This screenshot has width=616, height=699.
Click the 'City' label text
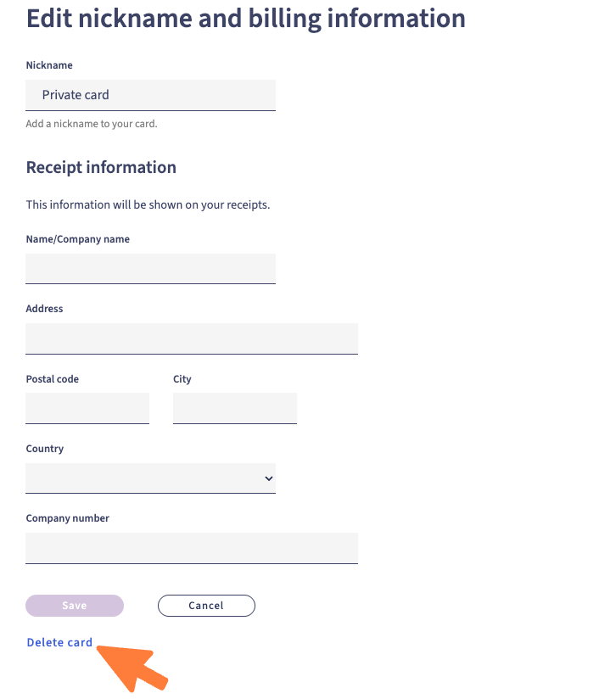tap(182, 379)
